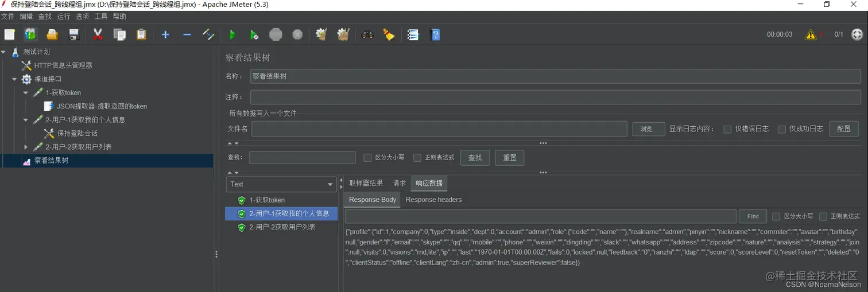Open the 工具 menu
Screen dimensions: 868x292
click(101, 17)
